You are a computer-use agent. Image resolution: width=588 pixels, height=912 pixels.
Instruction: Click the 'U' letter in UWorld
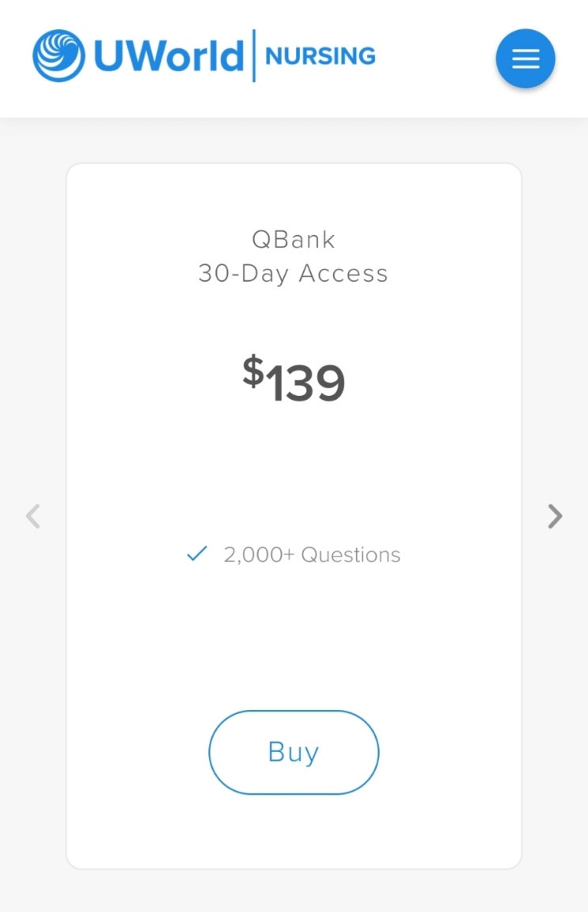[x=110, y=56]
